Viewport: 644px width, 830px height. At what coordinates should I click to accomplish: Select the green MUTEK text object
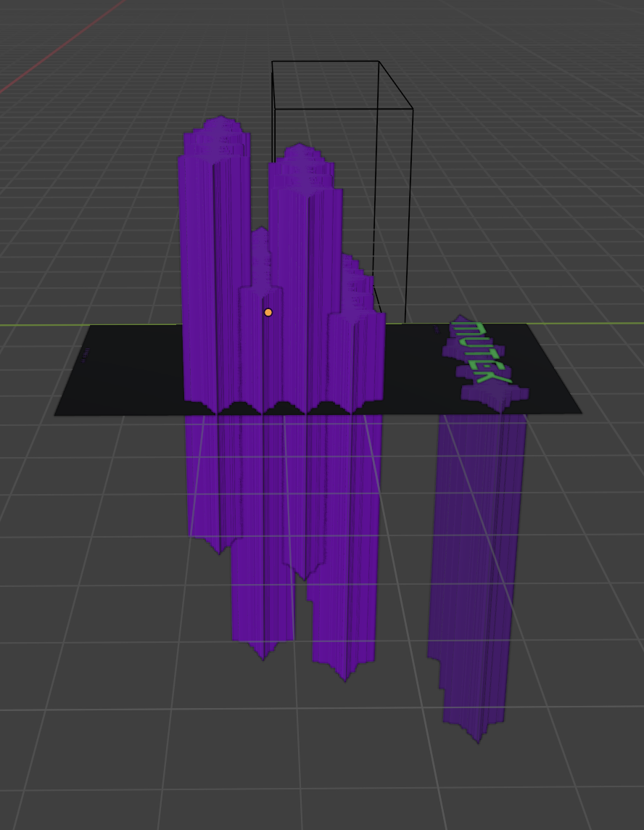point(479,353)
